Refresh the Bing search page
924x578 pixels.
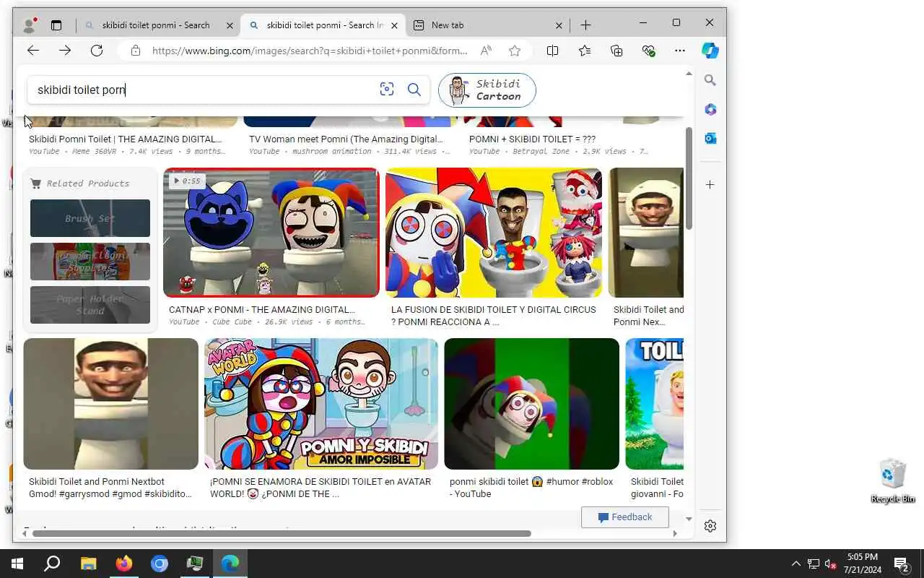pos(97,51)
